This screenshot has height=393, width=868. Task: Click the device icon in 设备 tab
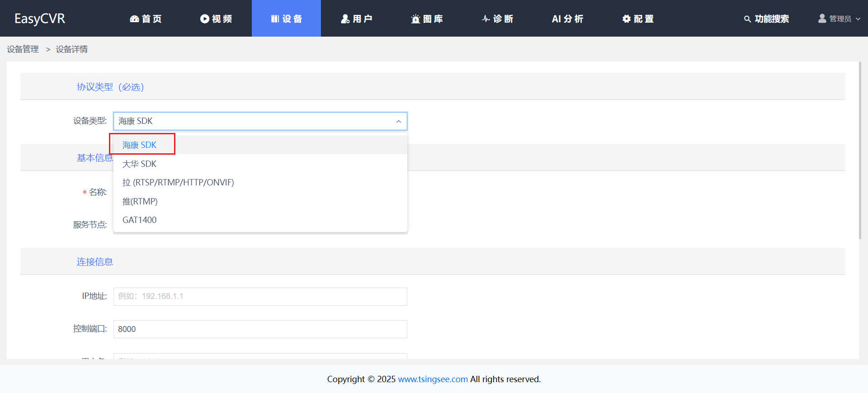[275, 19]
